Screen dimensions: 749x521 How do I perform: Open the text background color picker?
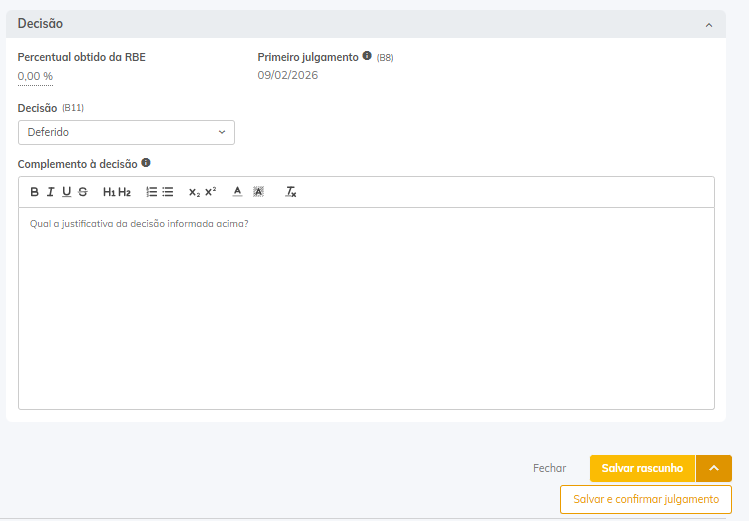[258, 192]
